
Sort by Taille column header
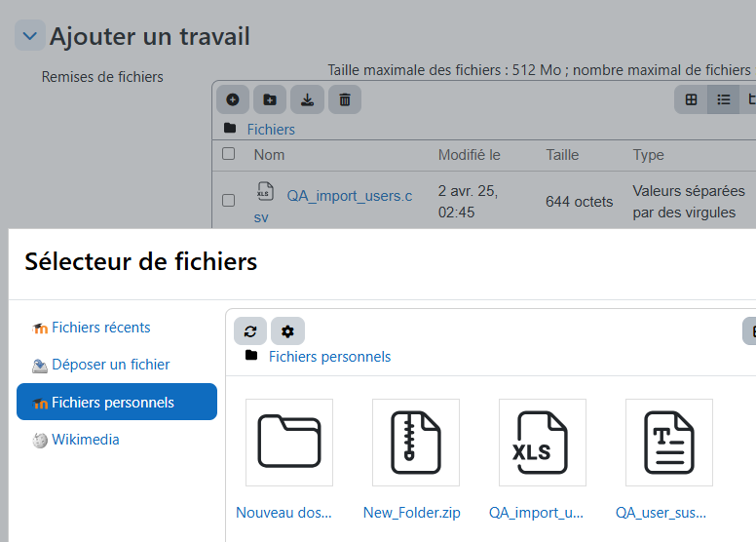pyautogui.click(x=562, y=155)
